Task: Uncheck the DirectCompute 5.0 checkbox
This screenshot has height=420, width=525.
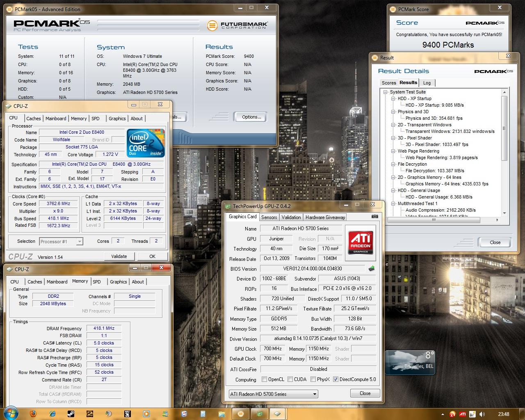Action: 336,379
